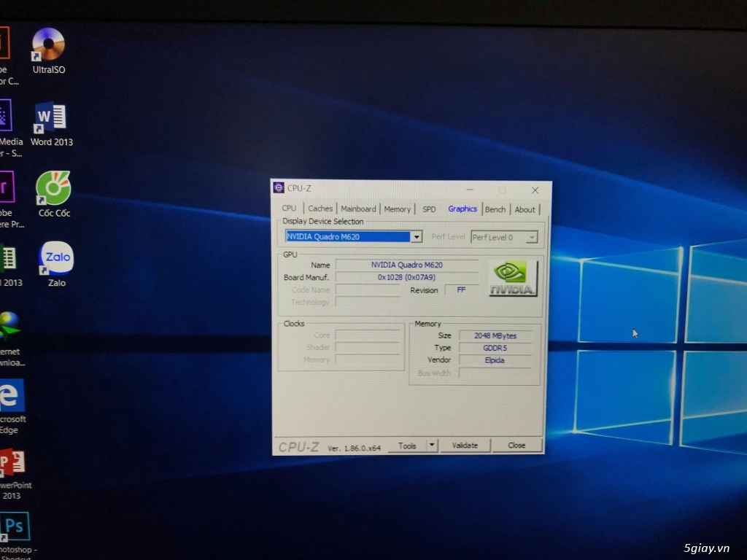The width and height of the screenshot is (747, 560).
Task: Click the Validate button
Action: coord(465,446)
